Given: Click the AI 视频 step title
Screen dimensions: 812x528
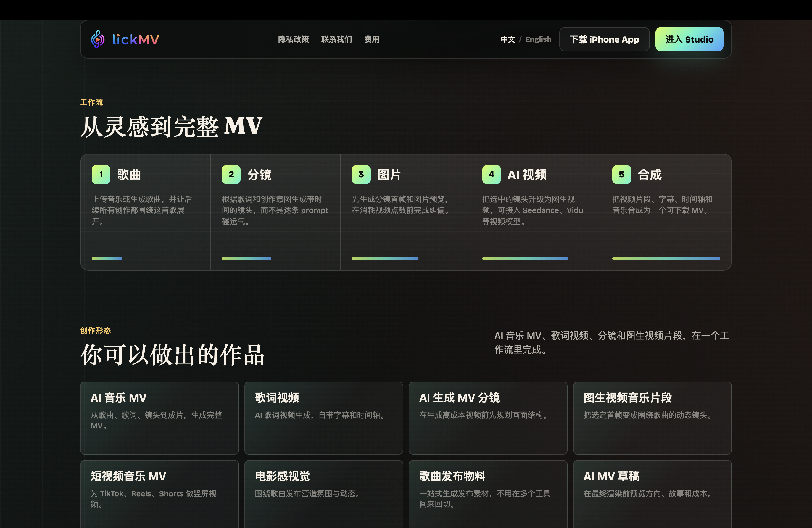Looking at the screenshot, I should coord(527,175).
